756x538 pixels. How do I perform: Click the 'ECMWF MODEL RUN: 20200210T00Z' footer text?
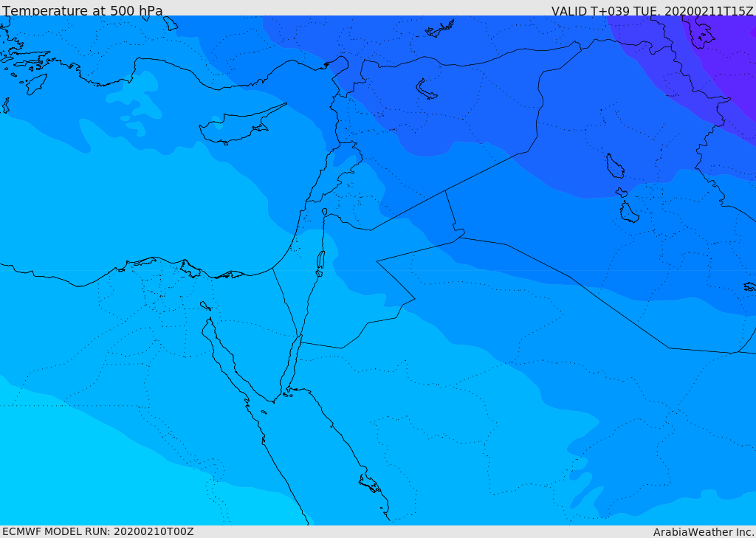[x=98, y=532]
